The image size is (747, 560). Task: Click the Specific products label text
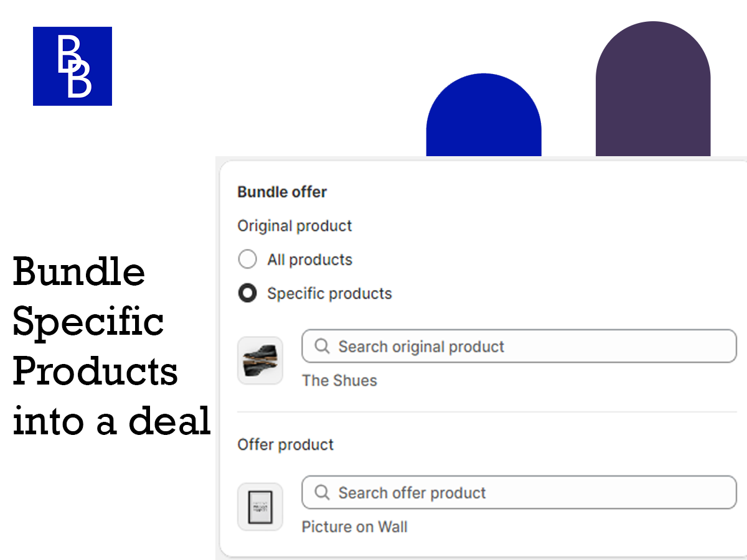330,293
